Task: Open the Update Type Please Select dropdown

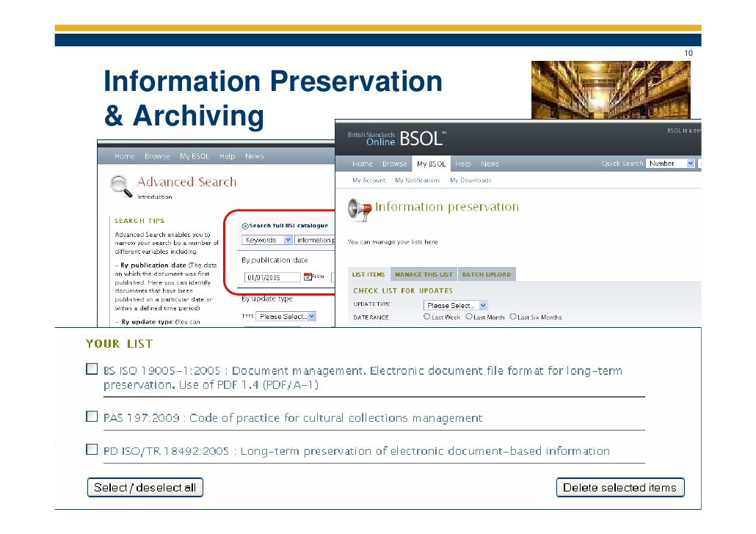Action: click(x=456, y=305)
